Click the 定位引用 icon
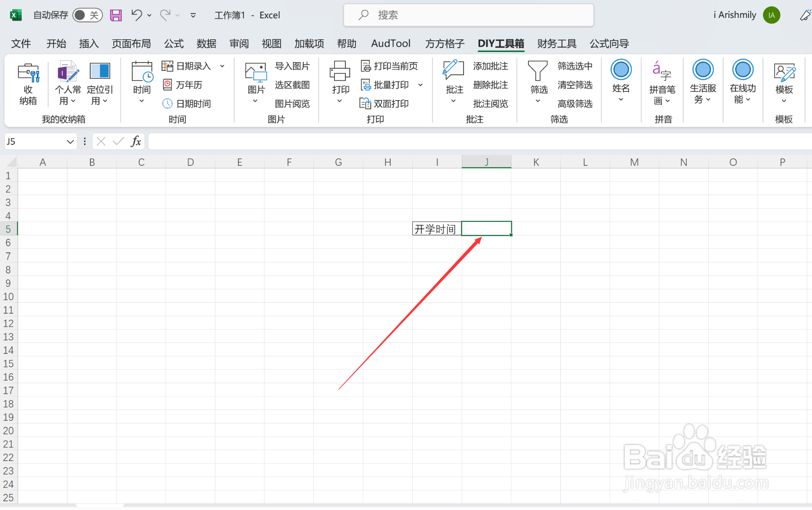Viewport: 812px width, 510px height. pyautogui.click(x=100, y=71)
